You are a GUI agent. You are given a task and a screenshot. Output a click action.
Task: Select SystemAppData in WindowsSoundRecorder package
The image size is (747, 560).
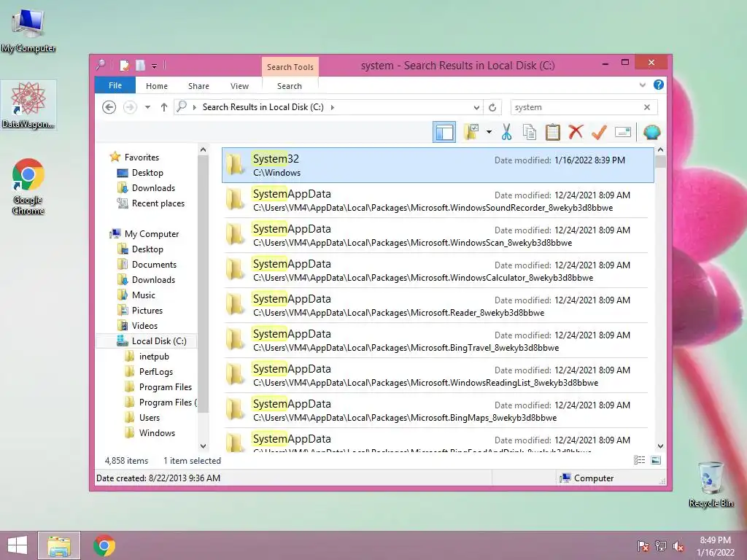click(436, 200)
